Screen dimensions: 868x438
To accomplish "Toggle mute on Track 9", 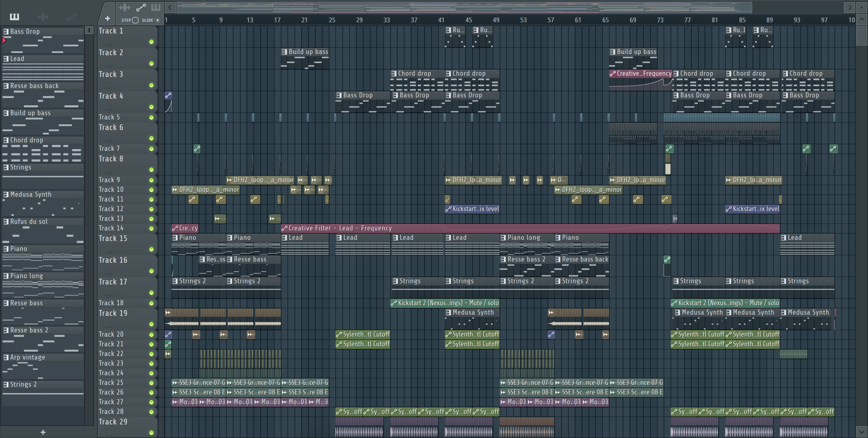I will click(151, 180).
